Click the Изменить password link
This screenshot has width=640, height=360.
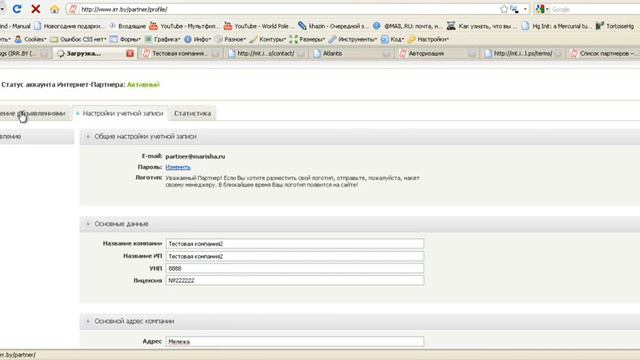[x=178, y=167]
